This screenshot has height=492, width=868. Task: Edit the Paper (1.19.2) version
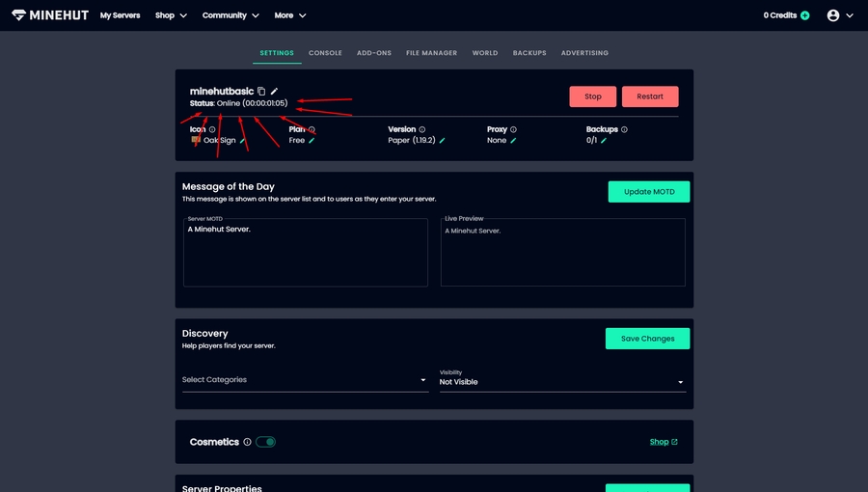pyautogui.click(x=442, y=141)
